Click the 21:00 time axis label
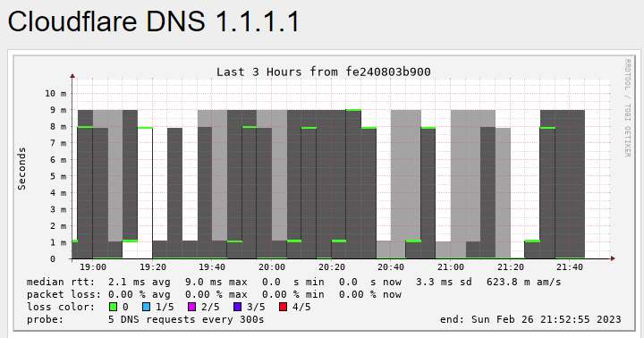644x338 pixels. (x=451, y=267)
